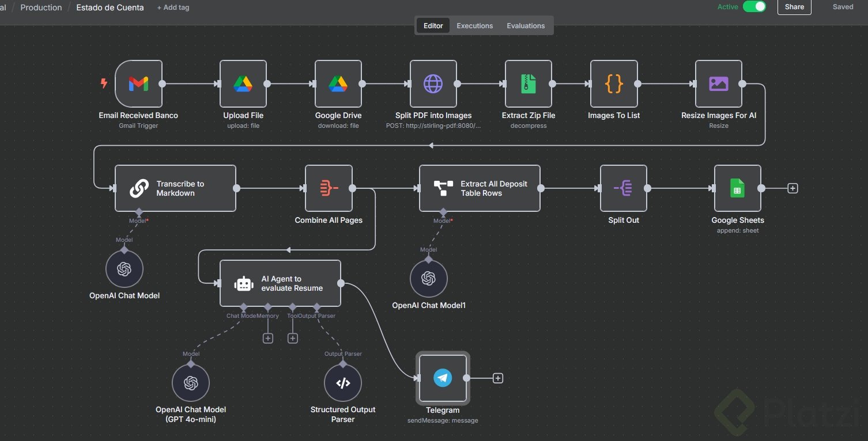
Task: Click the Split PDF into Images label
Action: (433, 116)
